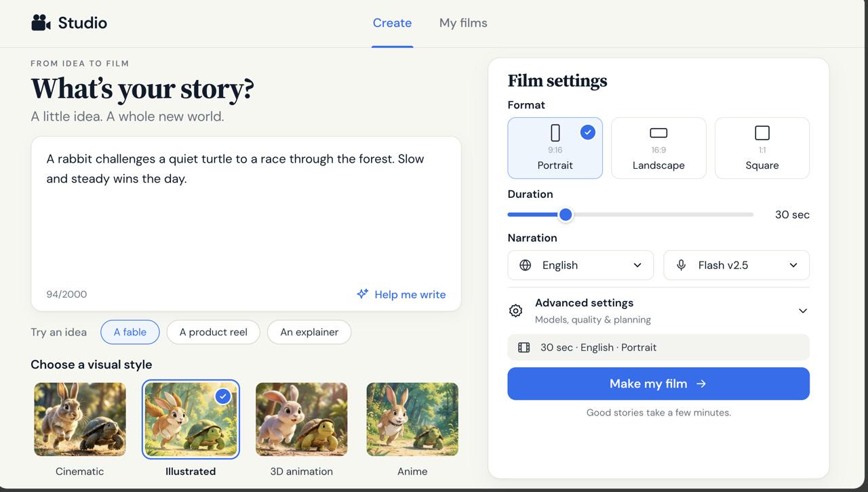
Task: Click the sparkle icon beside Help me write
Action: point(363,294)
